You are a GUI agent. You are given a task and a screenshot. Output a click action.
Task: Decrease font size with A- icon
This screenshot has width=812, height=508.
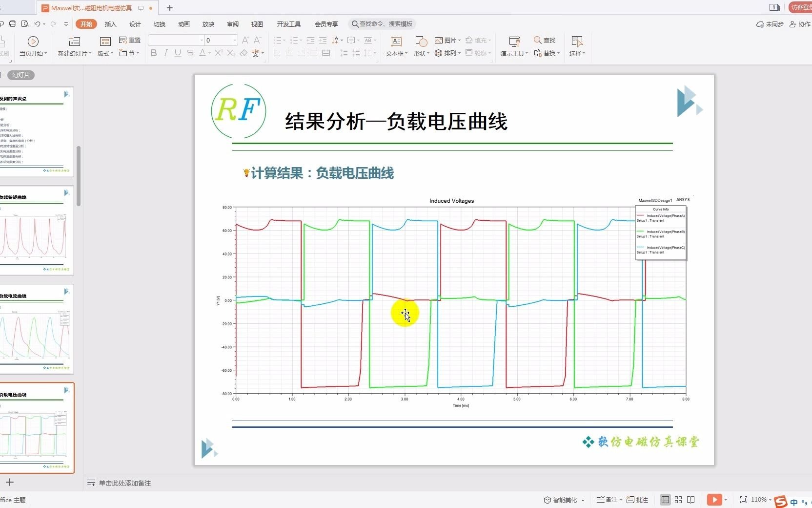(257, 40)
